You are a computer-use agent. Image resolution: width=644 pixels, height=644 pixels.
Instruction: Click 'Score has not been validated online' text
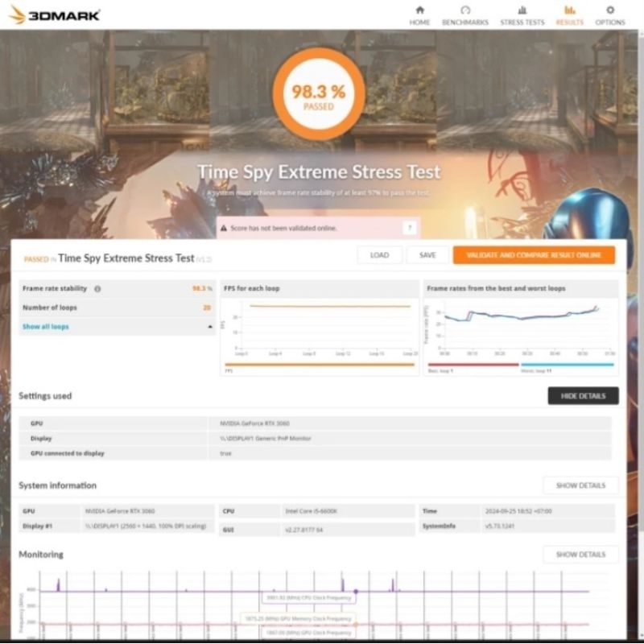pos(283,228)
